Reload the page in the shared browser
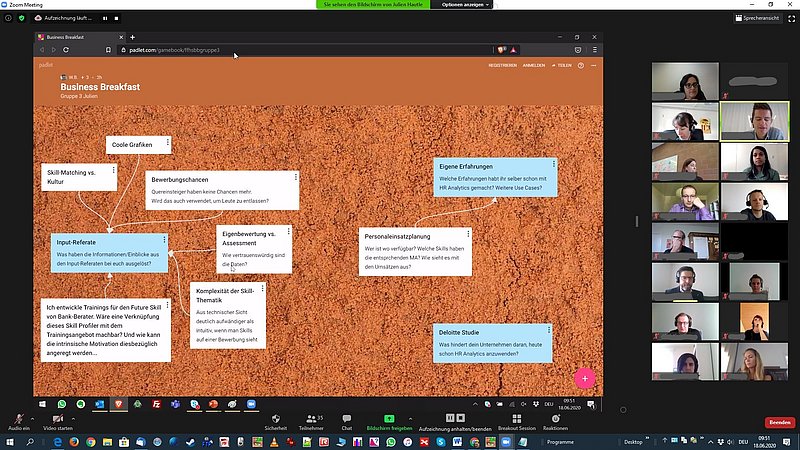The image size is (800, 450). coord(66,50)
